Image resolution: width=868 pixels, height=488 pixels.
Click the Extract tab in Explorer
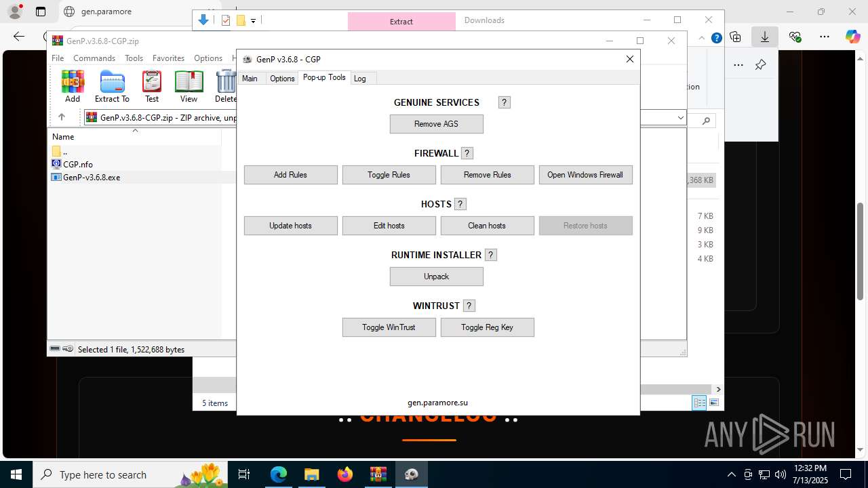[x=401, y=21]
